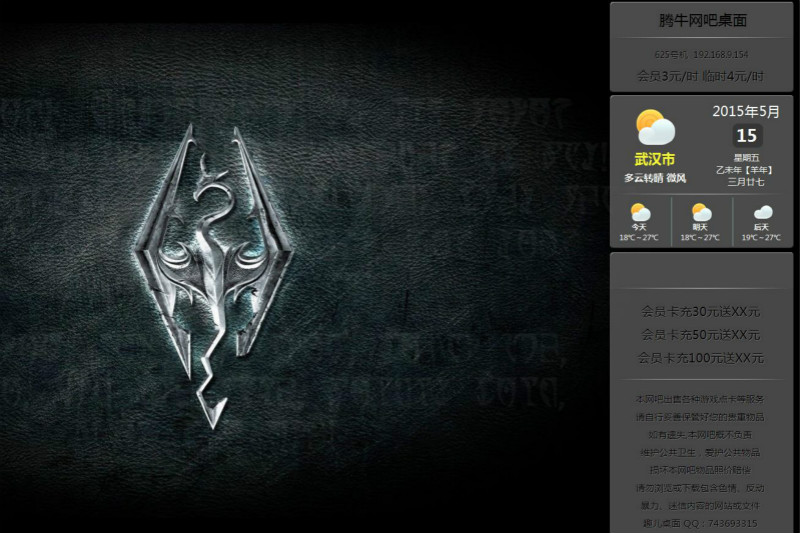Click the 会员卡充50元送XX元 offer

tap(701, 334)
